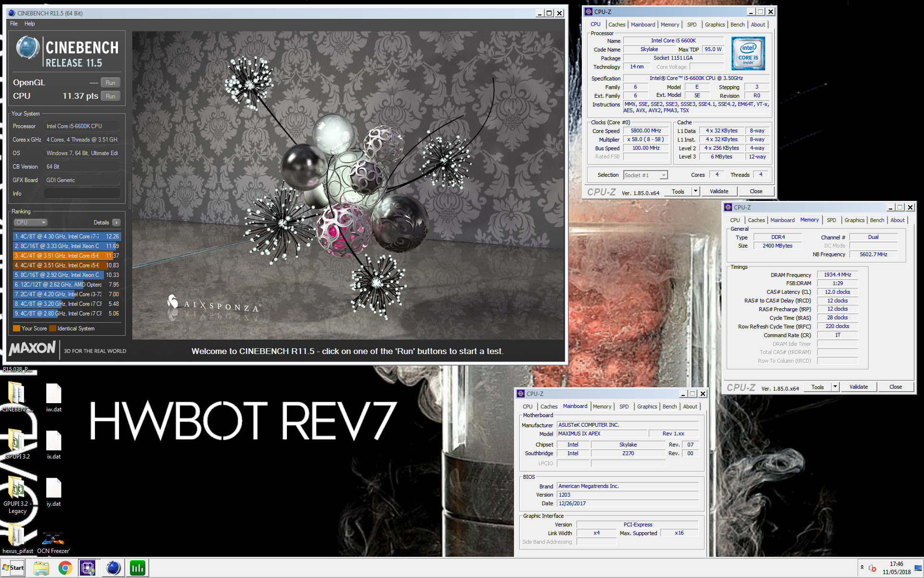Click the Cinebench logo sphere
The height and width of the screenshot is (578, 924).
click(x=27, y=48)
